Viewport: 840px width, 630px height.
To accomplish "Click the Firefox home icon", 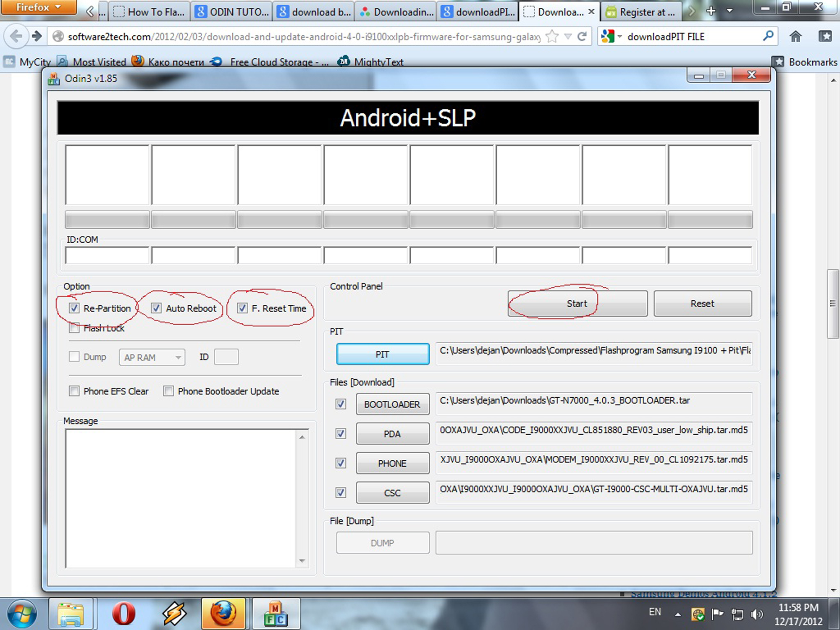I will tap(795, 37).
